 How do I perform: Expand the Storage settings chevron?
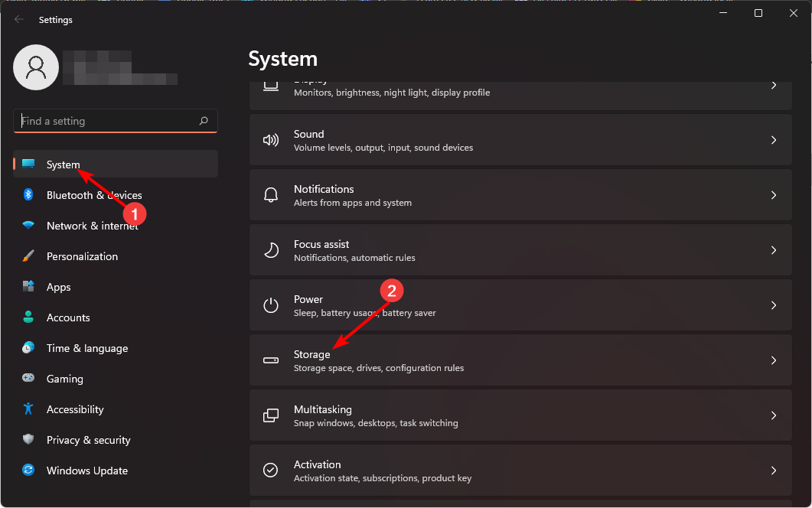(774, 360)
